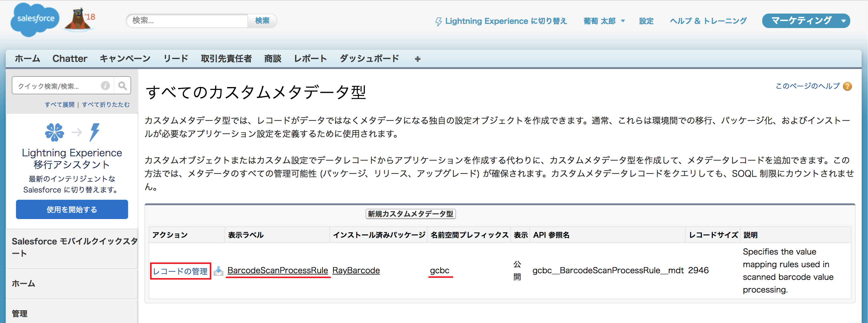Click the lightning bolt icon beside Lightning Experience link

pyautogui.click(x=439, y=22)
